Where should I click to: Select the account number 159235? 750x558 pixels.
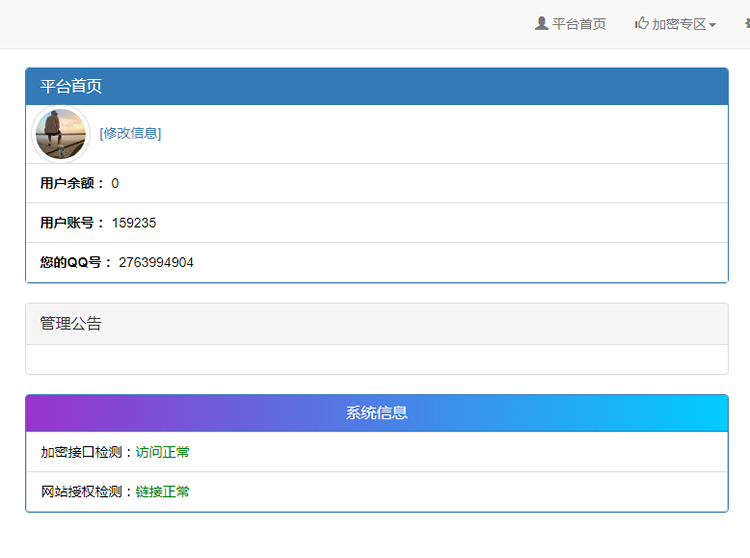coord(134,223)
